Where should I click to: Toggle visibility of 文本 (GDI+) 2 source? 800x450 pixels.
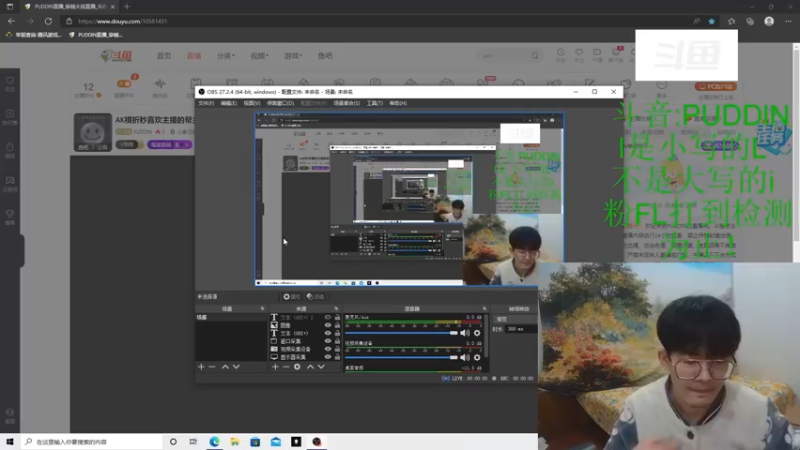click(328, 317)
